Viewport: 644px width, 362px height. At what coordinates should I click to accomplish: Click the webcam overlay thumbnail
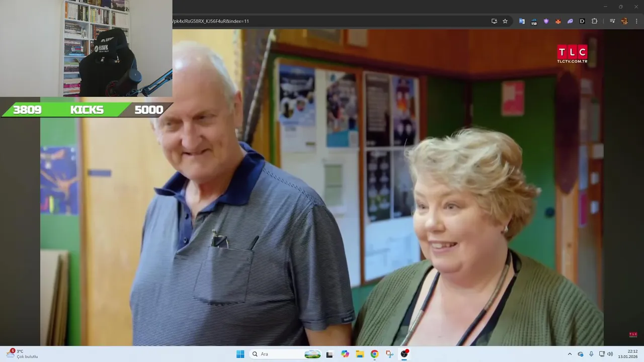[x=86, y=48]
